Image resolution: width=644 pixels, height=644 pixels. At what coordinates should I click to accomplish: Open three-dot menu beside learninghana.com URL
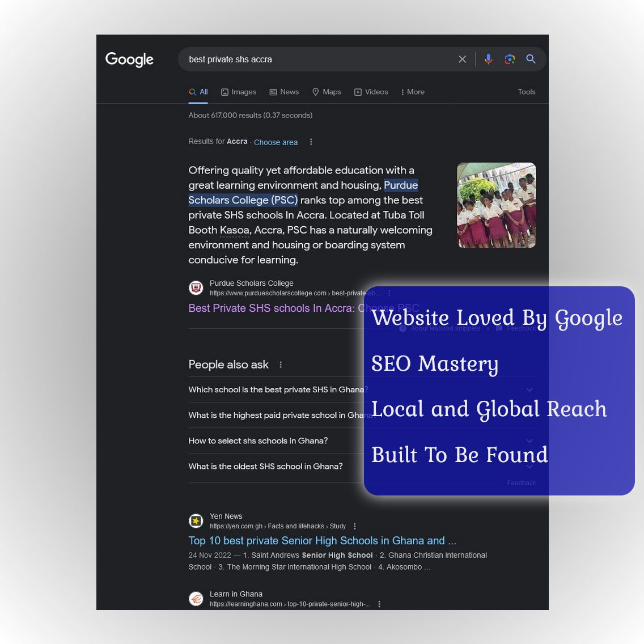coord(379,604)
